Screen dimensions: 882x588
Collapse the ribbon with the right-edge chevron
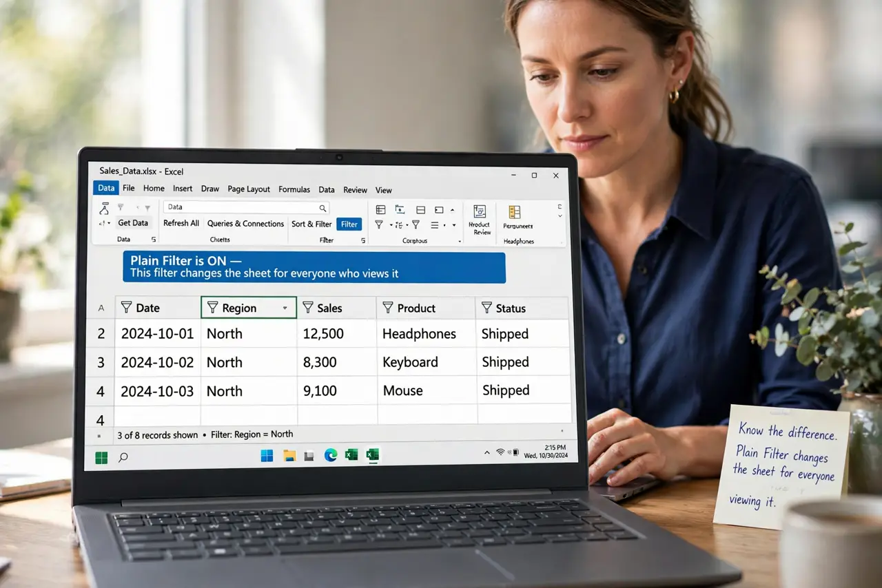tap(560, 216)
